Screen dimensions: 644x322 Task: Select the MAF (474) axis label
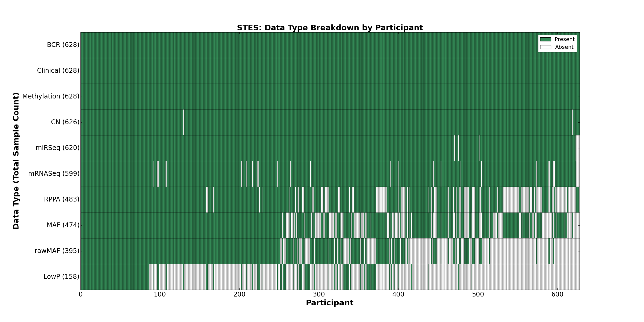[63, 225]
